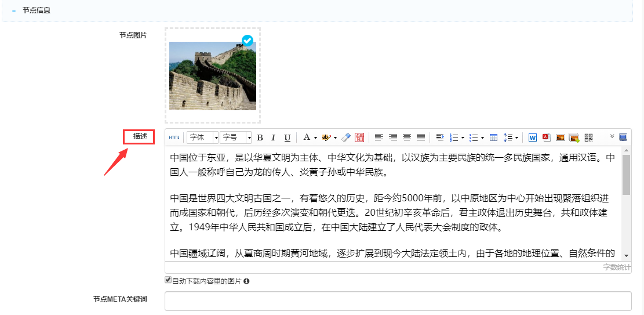644x315 pixels.
Task: Toggle underline formatting
Action: pos(288,137)
